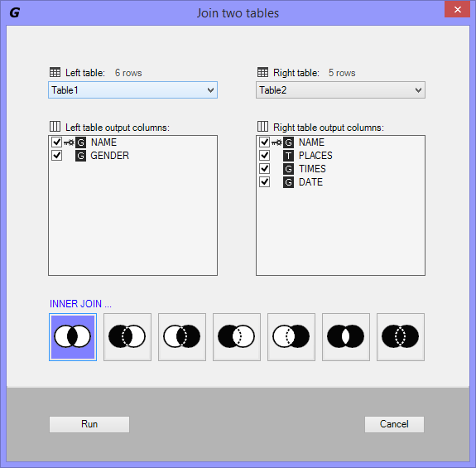Image resolution: width=476 pixels, height=468 pixels.
Task: Toggle the DATE column checkbox
Action: click(x=264, y=182)
